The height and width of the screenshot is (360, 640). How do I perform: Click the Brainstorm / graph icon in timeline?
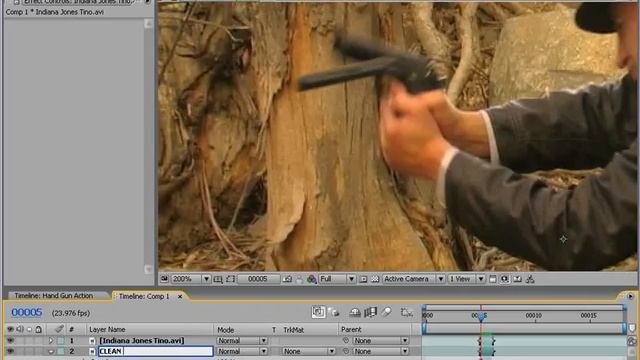407,313
